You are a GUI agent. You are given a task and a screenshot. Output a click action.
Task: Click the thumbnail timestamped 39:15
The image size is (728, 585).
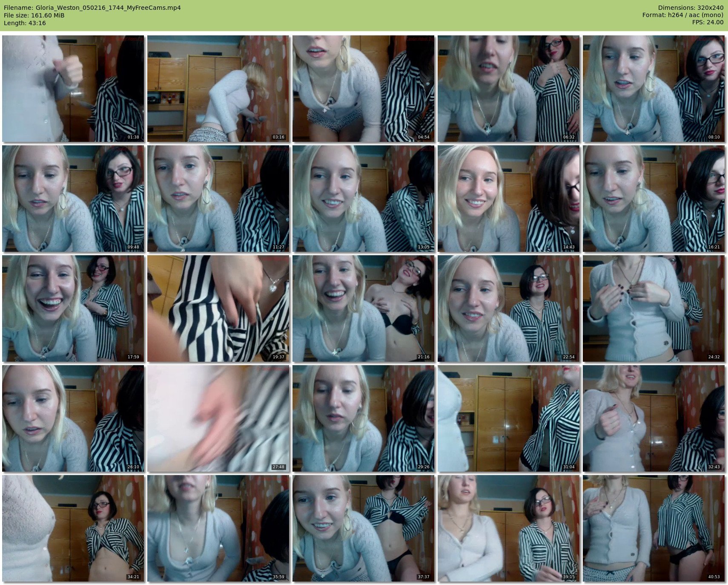click(x=509, y=528)
